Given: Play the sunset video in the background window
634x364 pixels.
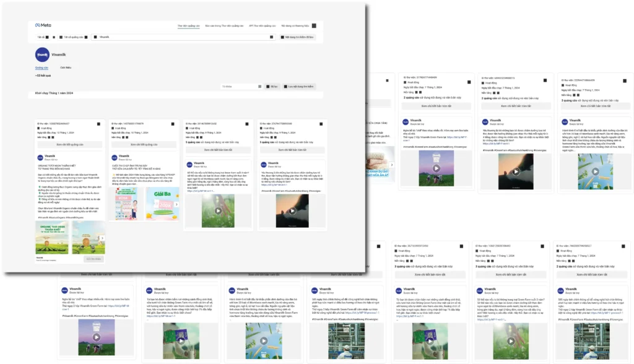Looking at the screenshot, I should [x=516, y=172].
